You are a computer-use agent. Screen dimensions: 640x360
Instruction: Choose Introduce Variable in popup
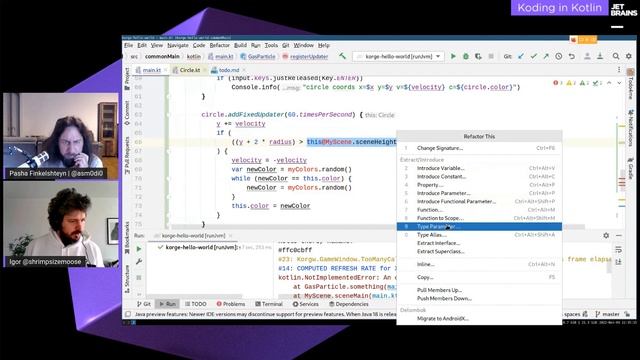click(479, 168)
